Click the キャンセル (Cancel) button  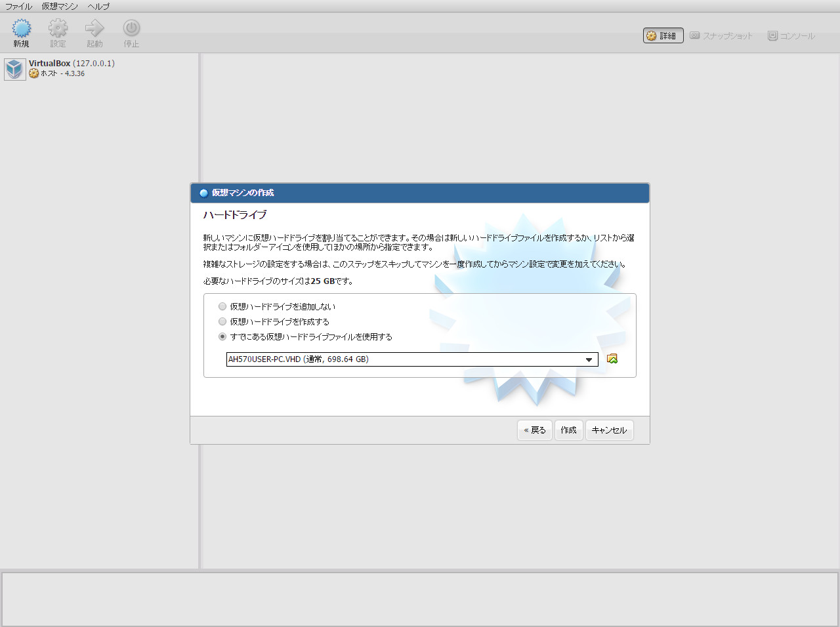[609, 430]
